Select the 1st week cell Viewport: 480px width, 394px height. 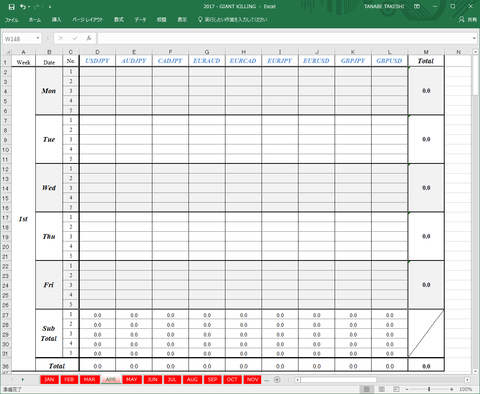(x=23, y=219)
